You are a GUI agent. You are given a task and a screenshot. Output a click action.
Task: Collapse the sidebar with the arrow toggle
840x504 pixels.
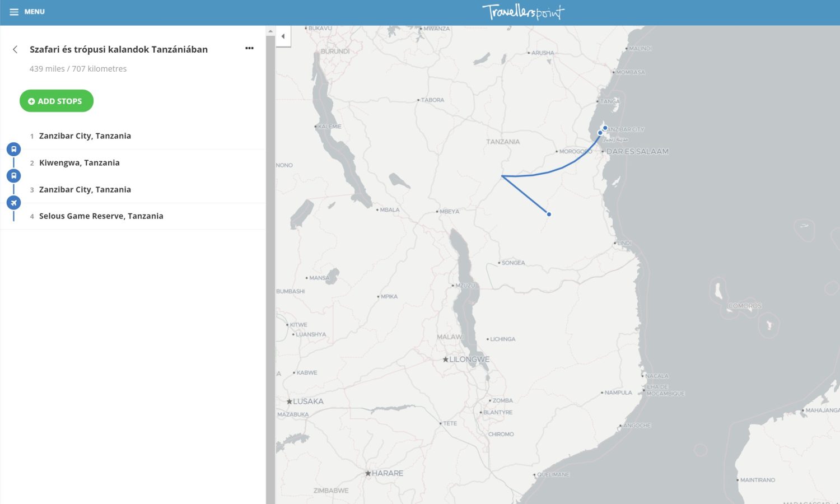283,36
